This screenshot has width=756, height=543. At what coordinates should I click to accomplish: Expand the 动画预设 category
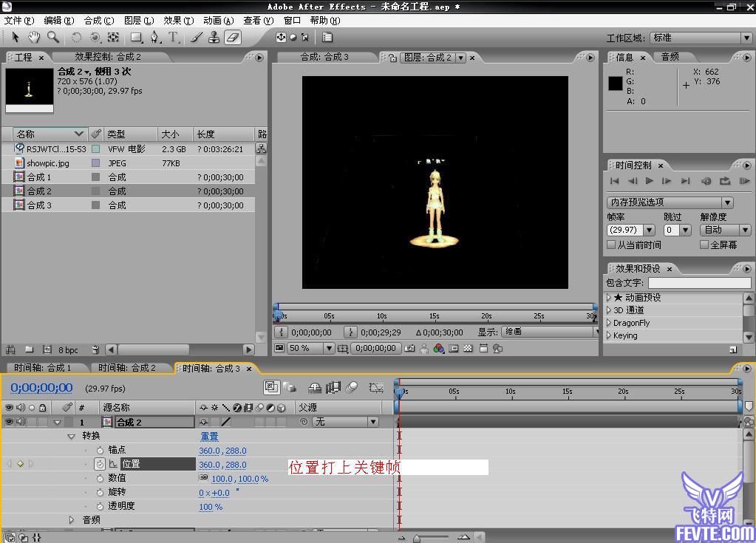[x=609, y=297]
